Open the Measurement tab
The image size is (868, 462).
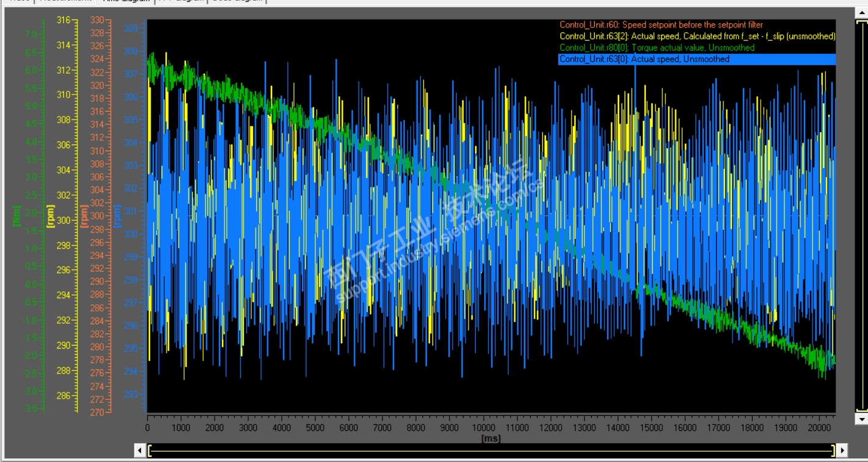tap(65, 1)
